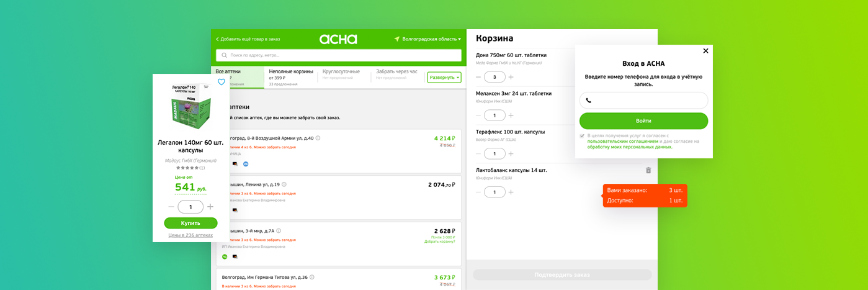Show info for 8-й Воздушной Армии pharmacy
Viewport: 868px width, 290px height.
[x=318, y=138]
